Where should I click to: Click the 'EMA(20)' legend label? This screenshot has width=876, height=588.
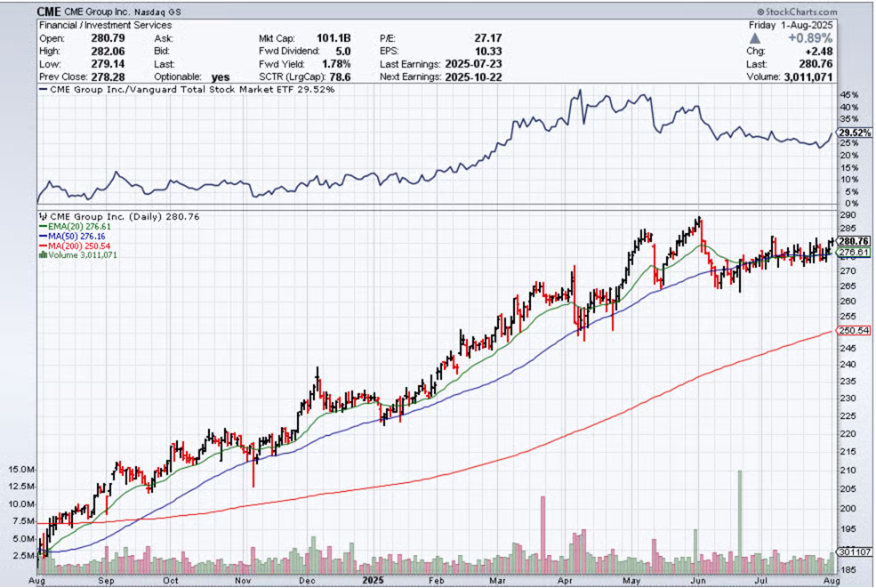coord(65,226)
